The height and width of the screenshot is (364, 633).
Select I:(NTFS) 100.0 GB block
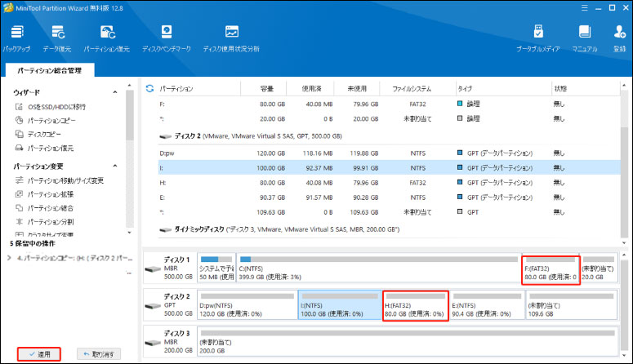coord(340,305)
